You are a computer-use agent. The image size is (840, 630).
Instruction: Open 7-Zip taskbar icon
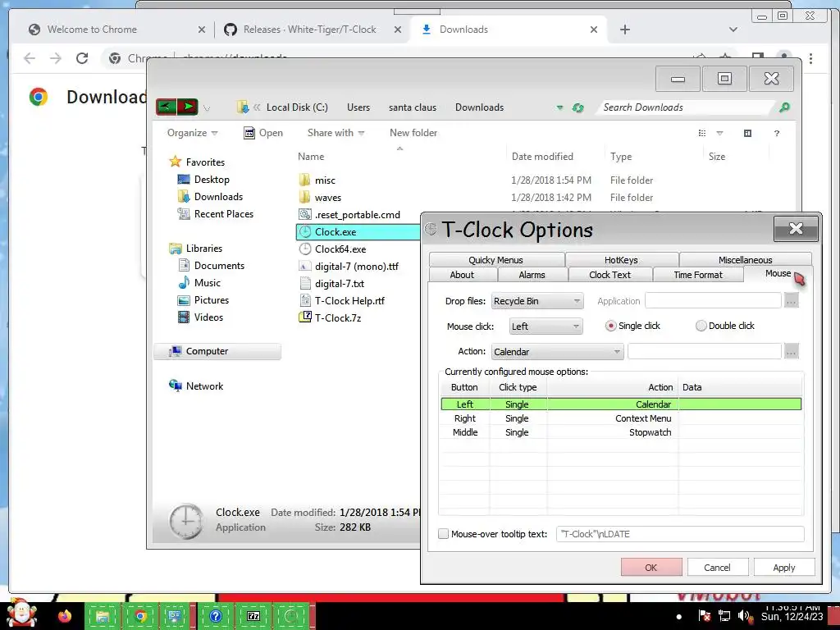(x=253, y=616)
